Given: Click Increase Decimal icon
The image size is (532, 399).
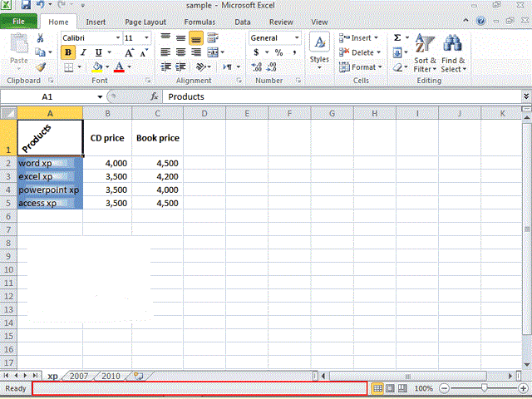Looking at the screenshot, I should coord(257,66).
